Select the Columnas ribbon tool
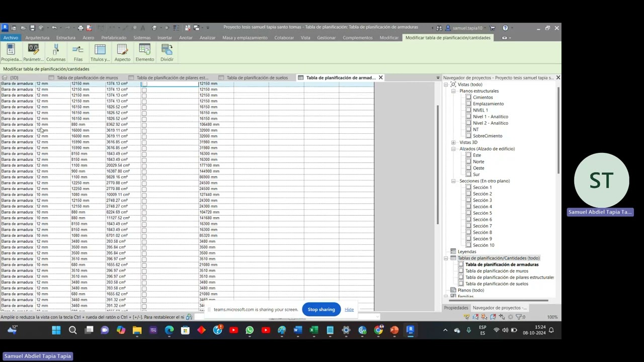 click(x=56, y=53)
